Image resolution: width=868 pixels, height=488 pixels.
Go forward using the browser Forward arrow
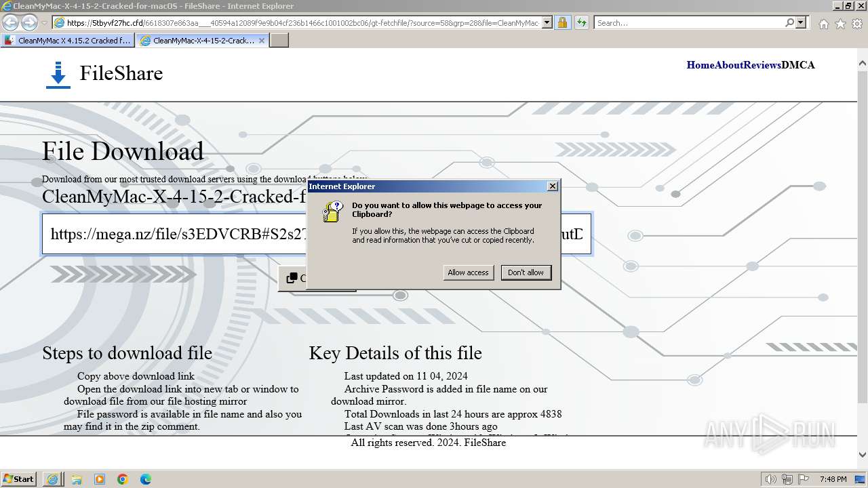(29, 22)
